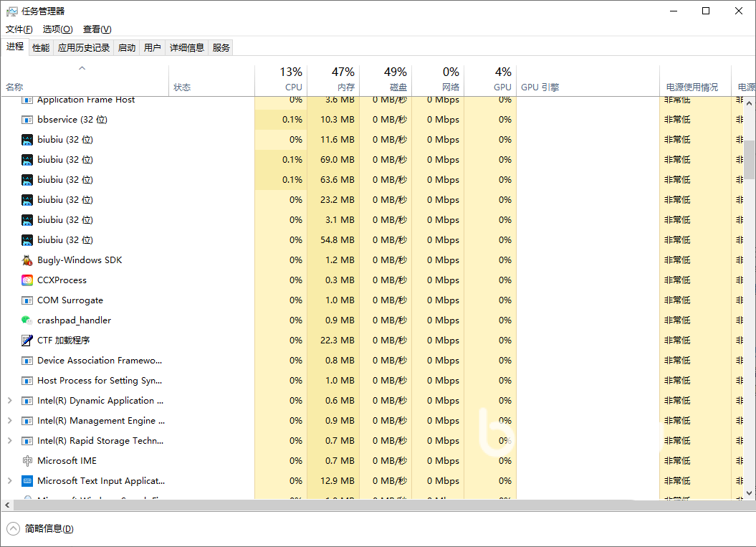Open the 详细信息 tab
This screenshot has height=547, width=756.
click(x=187, y=47)
